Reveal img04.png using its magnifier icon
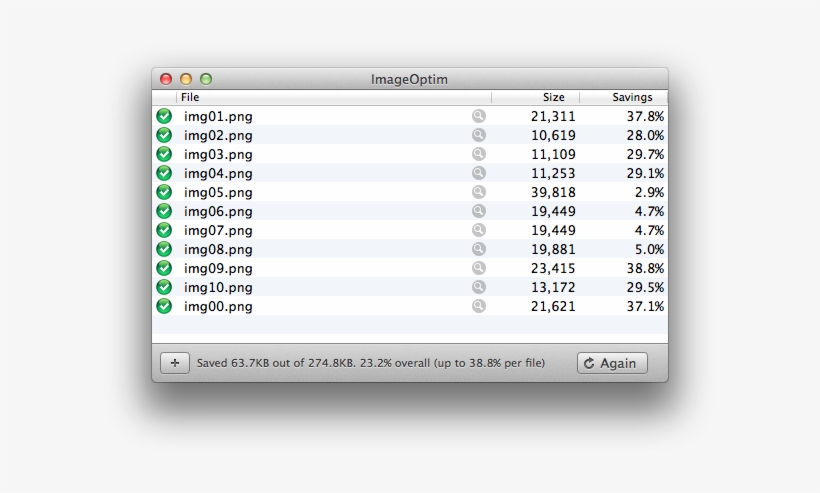Viewport: 820px width, 493px height. [479, 173]
